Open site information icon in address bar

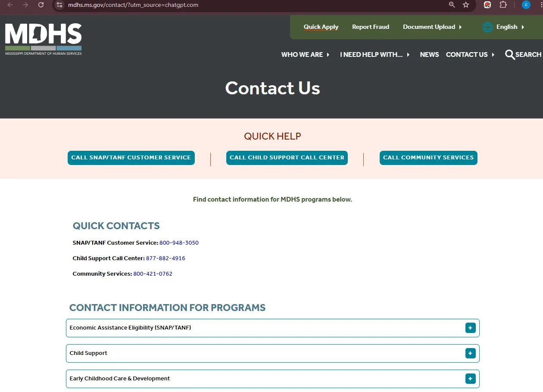[59, 5]
